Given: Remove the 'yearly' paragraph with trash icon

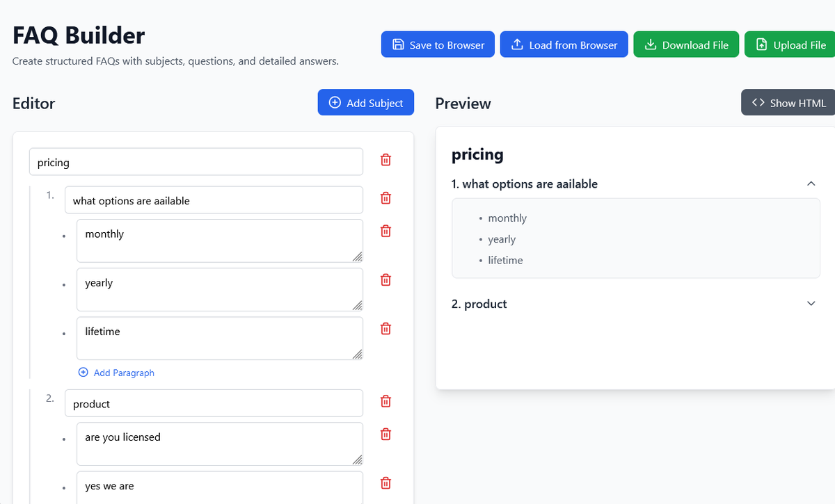Looking at the screenshot, I should 385,279.
